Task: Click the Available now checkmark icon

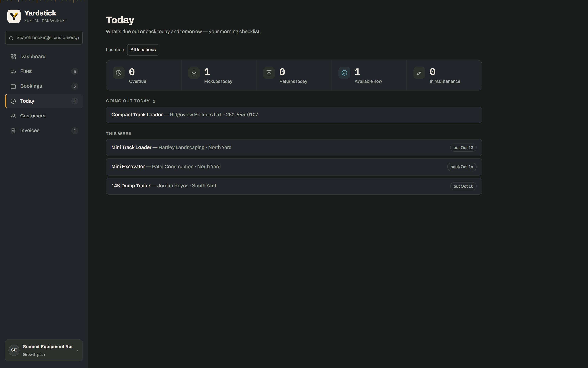Action: tap(344, 73)
